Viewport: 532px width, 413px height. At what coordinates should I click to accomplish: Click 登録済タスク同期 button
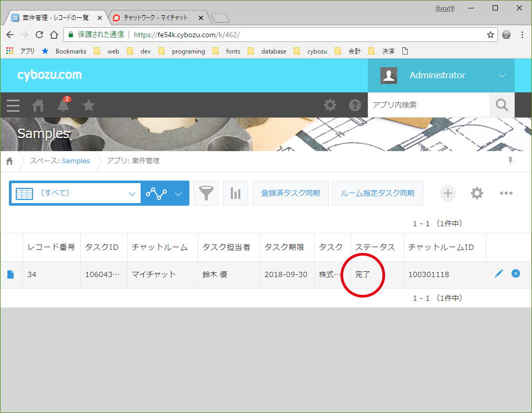click(x=291, y=193)
